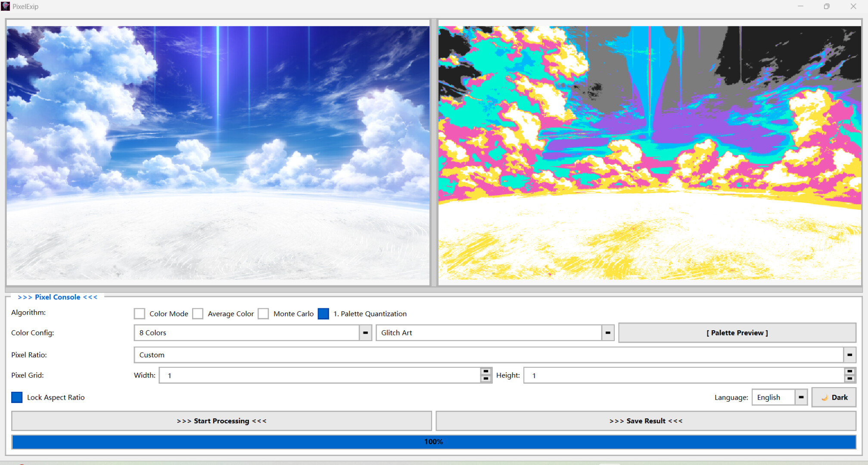
Task: Select the Monte Carlo algorithm
Action: [264, 313]
